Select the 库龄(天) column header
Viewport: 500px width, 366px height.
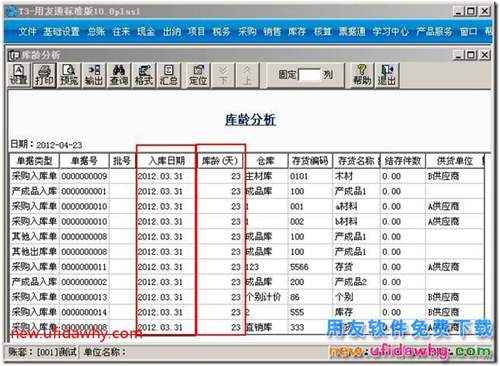(x=220, y=161)
